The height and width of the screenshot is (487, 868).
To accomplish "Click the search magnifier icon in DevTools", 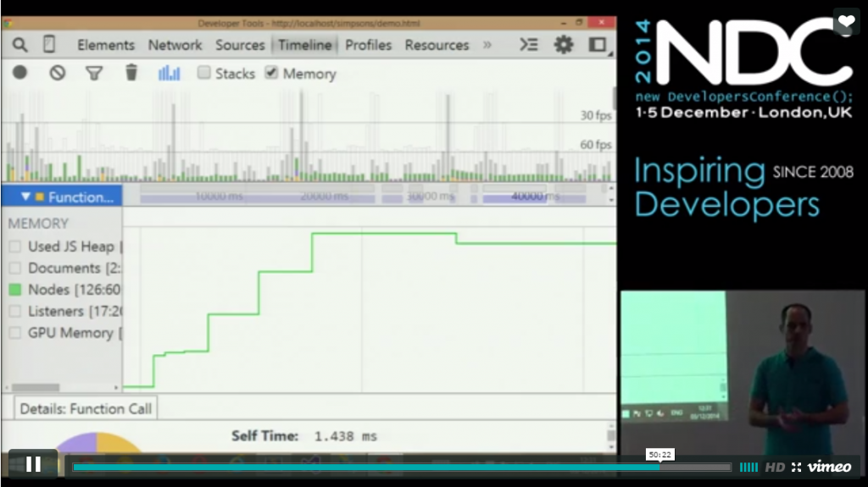I will pos(19,45).
